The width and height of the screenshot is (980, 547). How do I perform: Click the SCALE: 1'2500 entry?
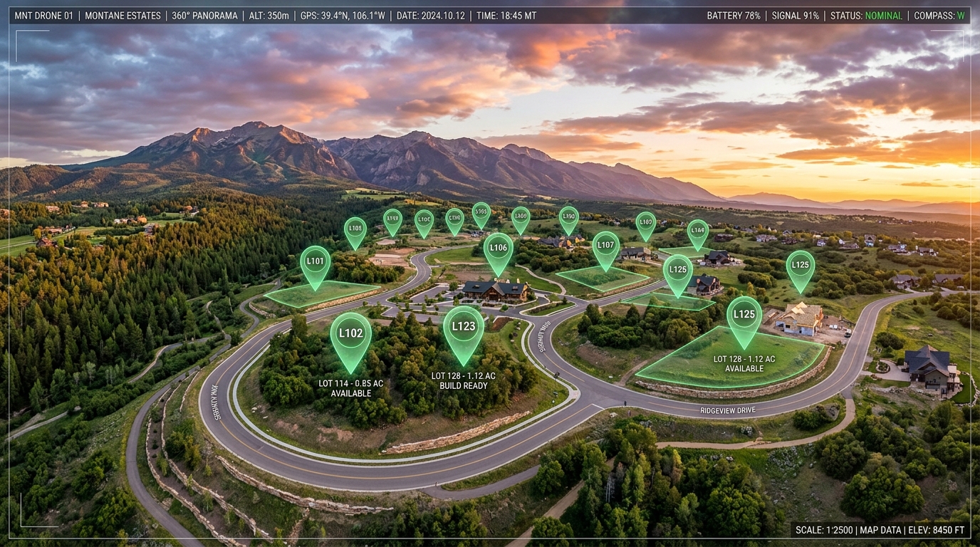point(823,530)
